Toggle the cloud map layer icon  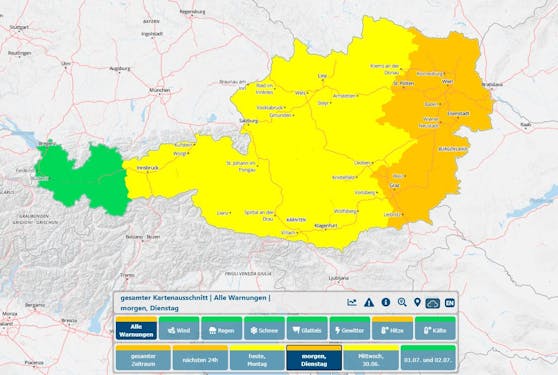[433, 303]
